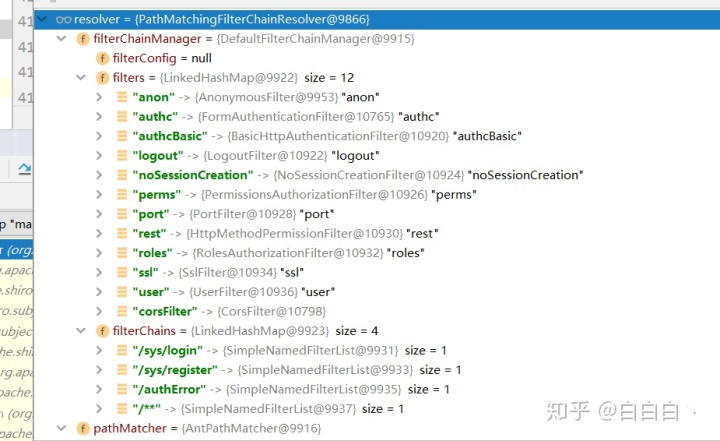Click the "{SimpleNamedFilterList@9937}" value text

268,409
